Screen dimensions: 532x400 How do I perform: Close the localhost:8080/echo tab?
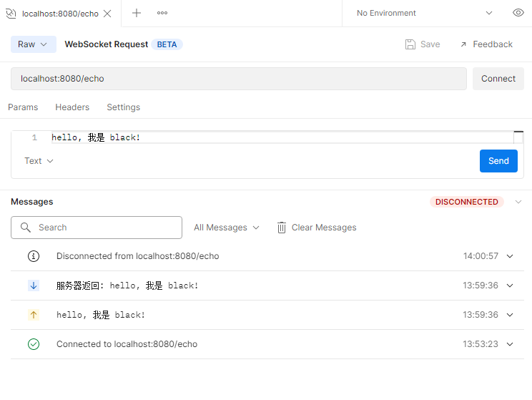tap(107, 14)
